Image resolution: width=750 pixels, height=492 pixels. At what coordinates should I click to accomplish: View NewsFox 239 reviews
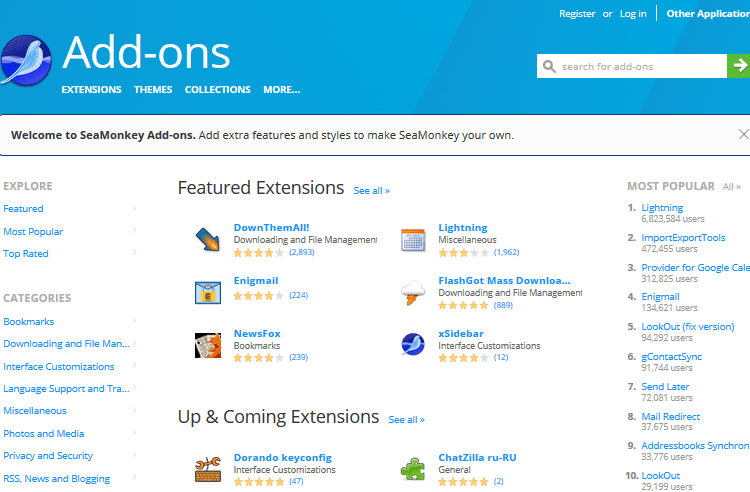[x=298, y=357]
